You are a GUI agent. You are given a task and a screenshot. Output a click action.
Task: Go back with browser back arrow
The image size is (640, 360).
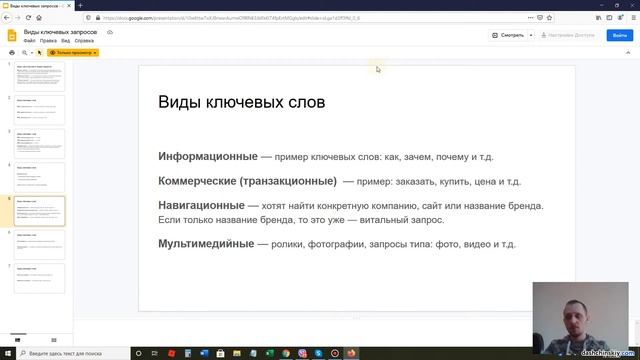point(7,18)
